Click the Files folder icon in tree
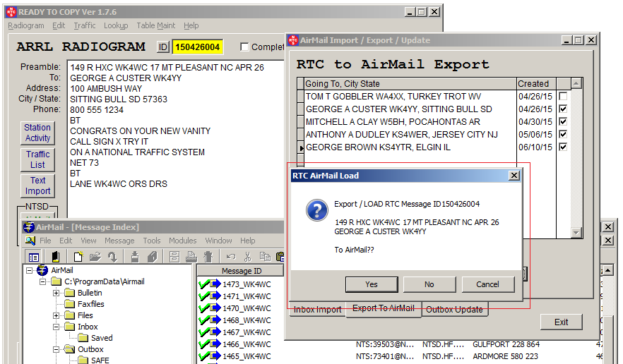Screen dimensions: 623x364 pos(69,315)
